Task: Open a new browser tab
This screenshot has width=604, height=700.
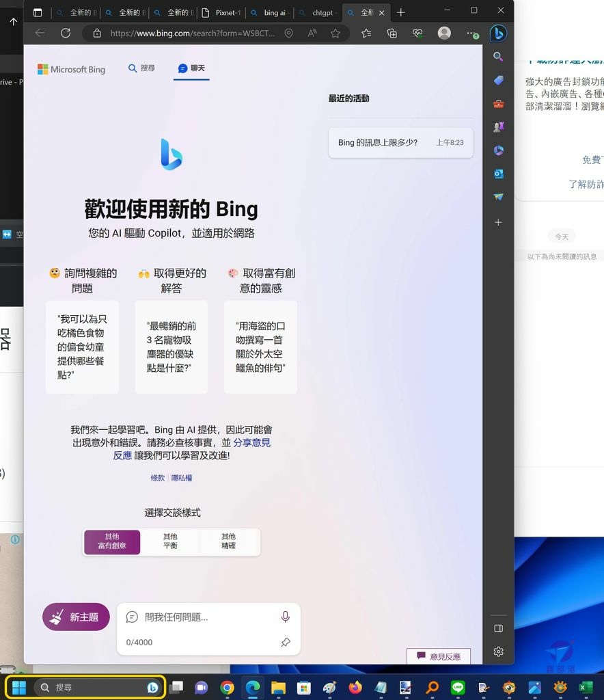Action: click(401, 12)
